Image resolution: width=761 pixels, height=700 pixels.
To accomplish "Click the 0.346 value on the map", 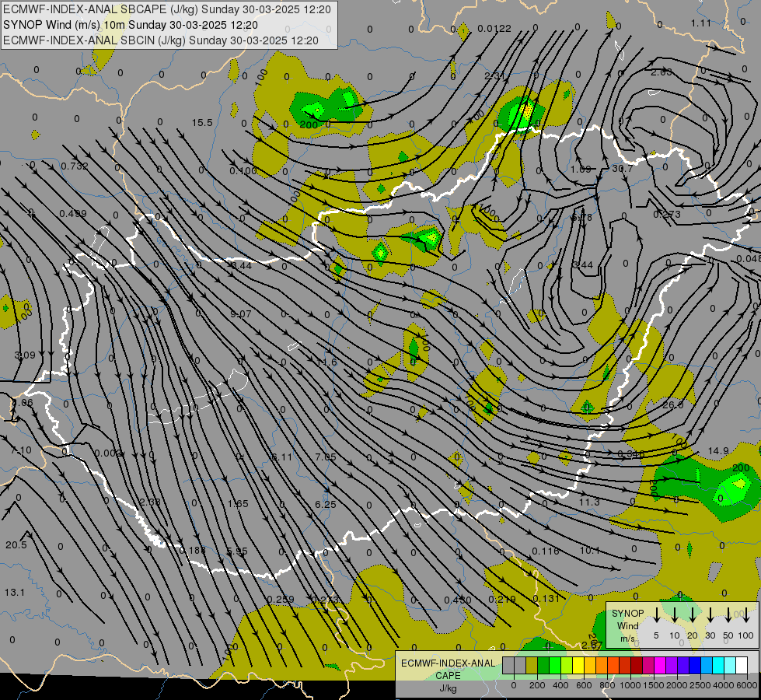I will pos(631,453).
